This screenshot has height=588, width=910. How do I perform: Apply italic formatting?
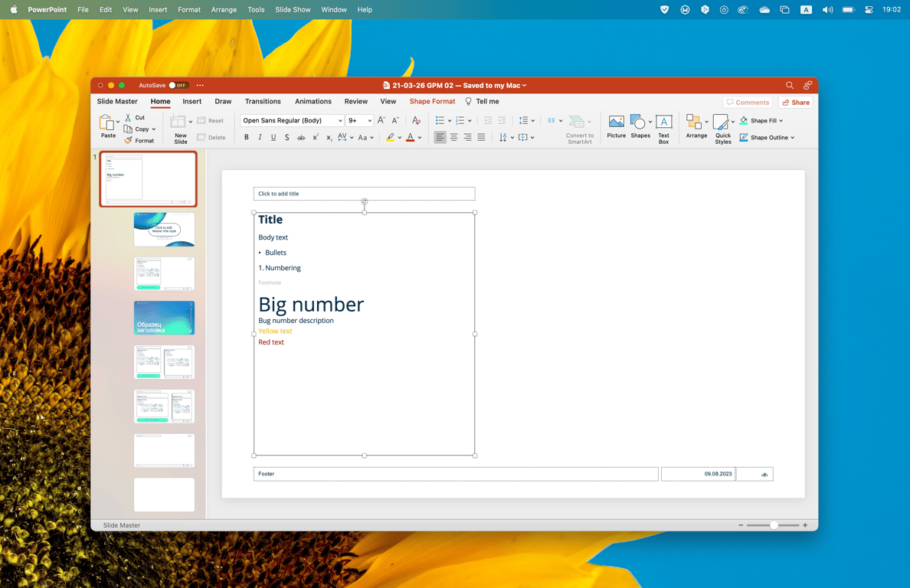click(x=260, y=138)
